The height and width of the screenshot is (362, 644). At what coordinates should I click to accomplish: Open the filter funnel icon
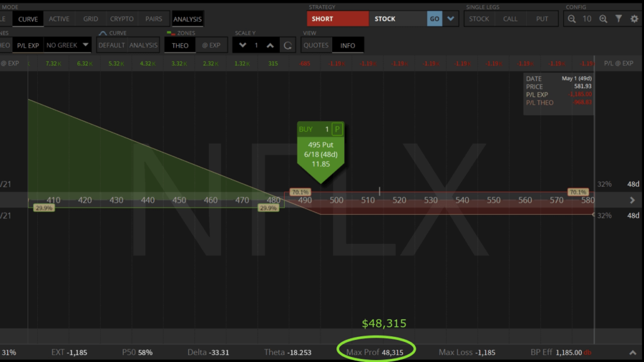pos(619,19)
